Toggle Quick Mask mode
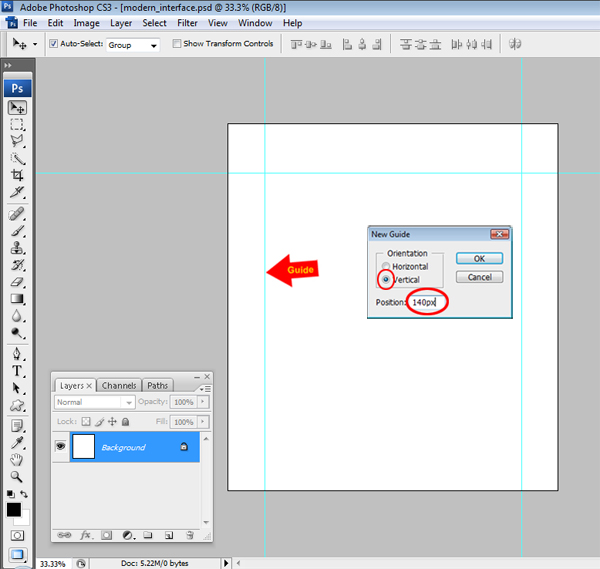600x569 pixels. point(17,535)
